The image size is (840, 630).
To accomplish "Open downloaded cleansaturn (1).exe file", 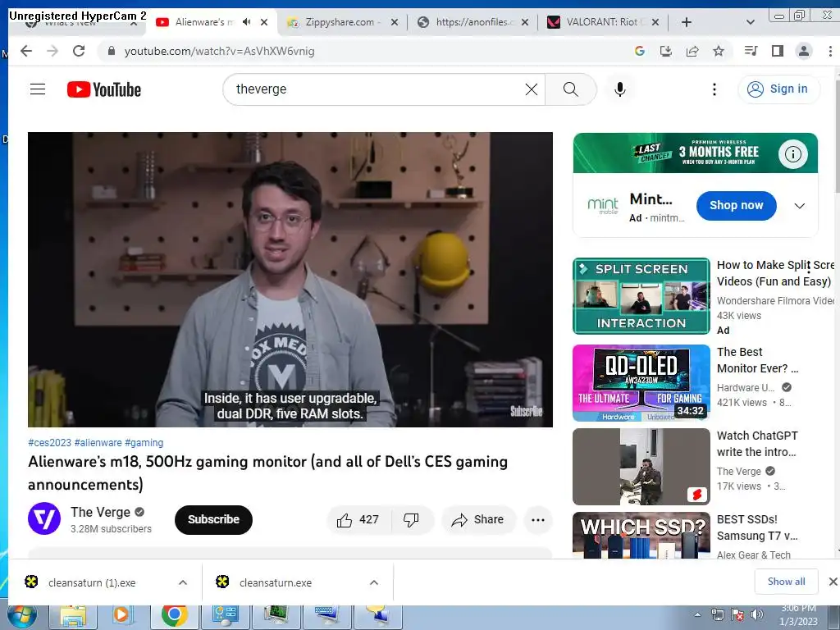I will pos(92,582).
